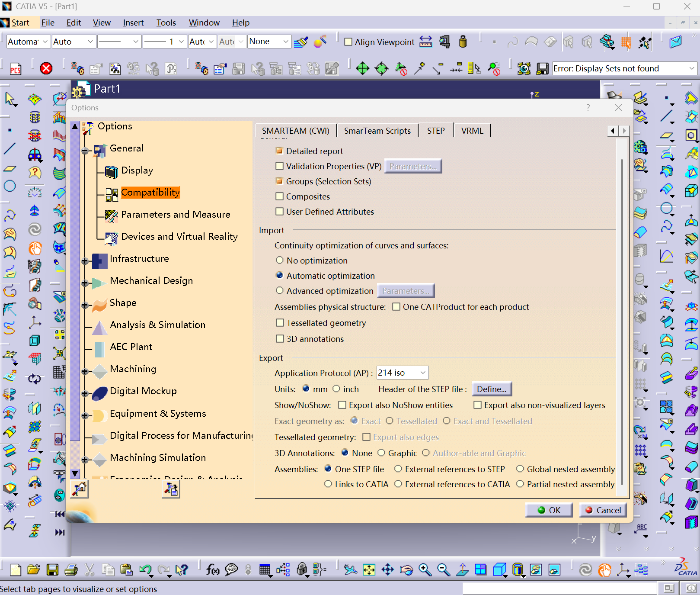Expand the Digital Mockup tree node

tap(85, 393)
